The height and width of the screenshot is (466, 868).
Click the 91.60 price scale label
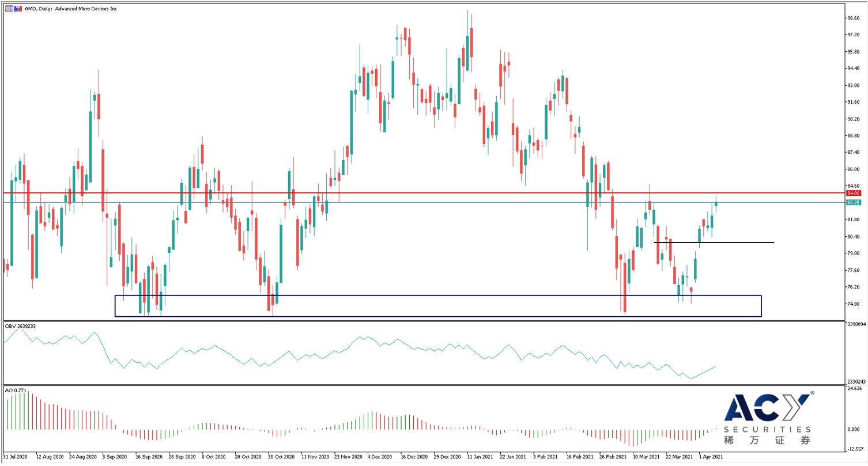(x=853, y=102)
